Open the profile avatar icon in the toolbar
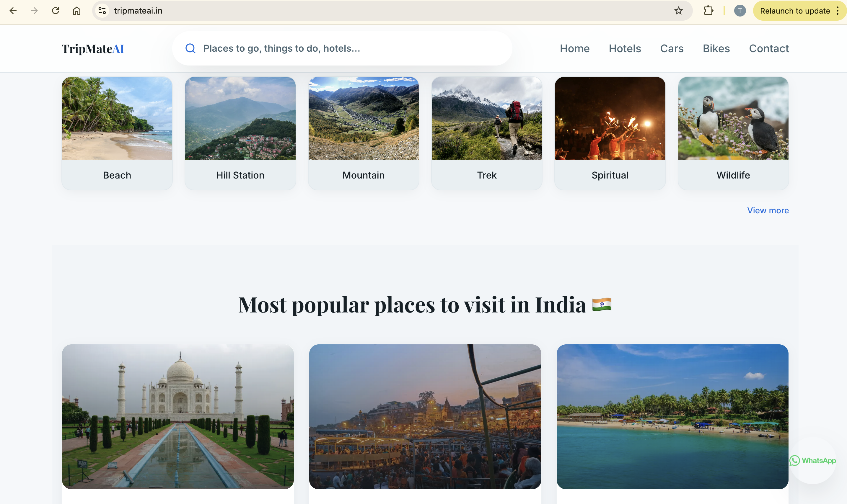 [x=740, y=11]
